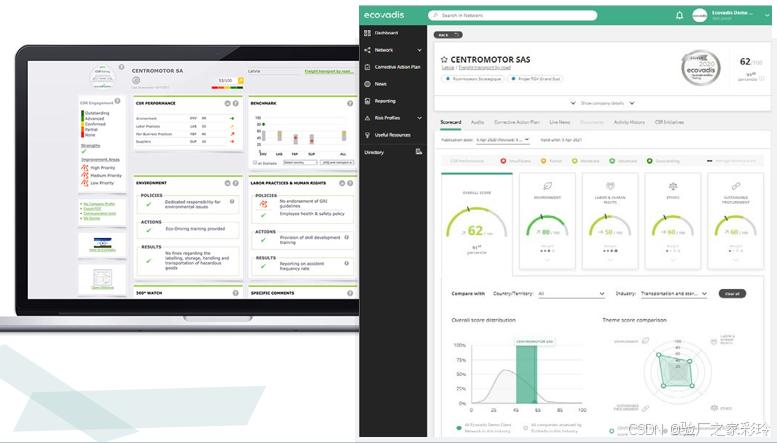Viewport: 777px width, 443px height.
Task: Toggle 'All companies assessed by EcoVadis' legend dot
Action: click(x=525, y=428)
